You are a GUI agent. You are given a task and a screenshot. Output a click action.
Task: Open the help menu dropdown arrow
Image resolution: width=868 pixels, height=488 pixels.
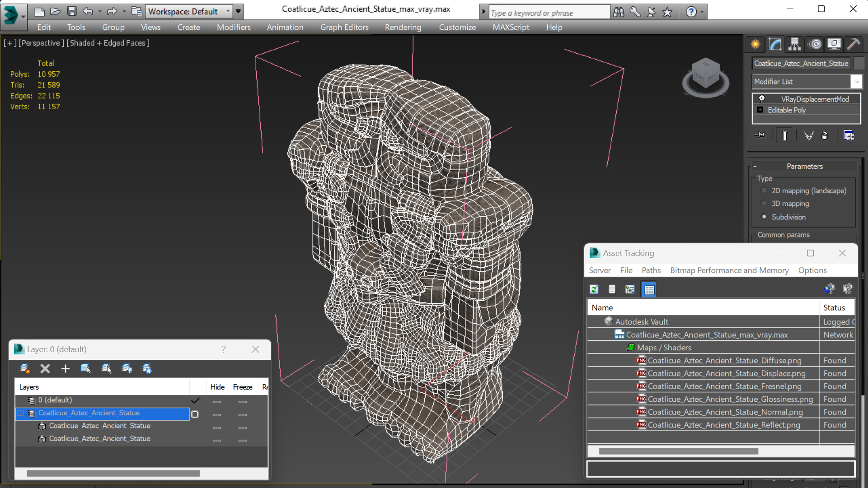coord(702,12)
